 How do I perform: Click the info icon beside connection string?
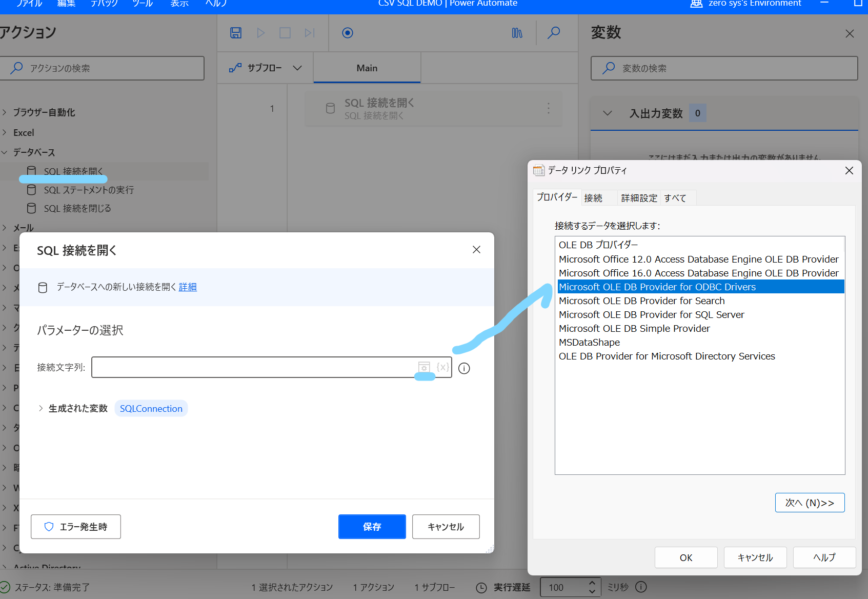[464, 368]
